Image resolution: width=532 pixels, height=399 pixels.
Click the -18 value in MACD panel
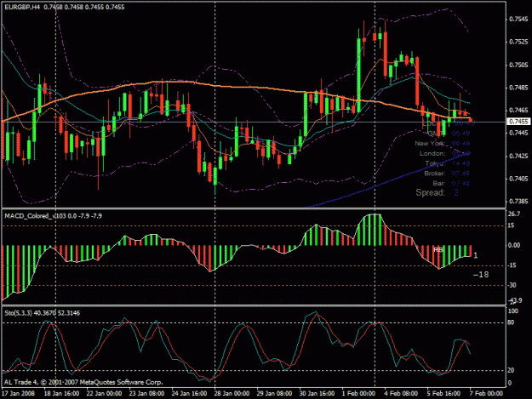click(x=481, y=275)
